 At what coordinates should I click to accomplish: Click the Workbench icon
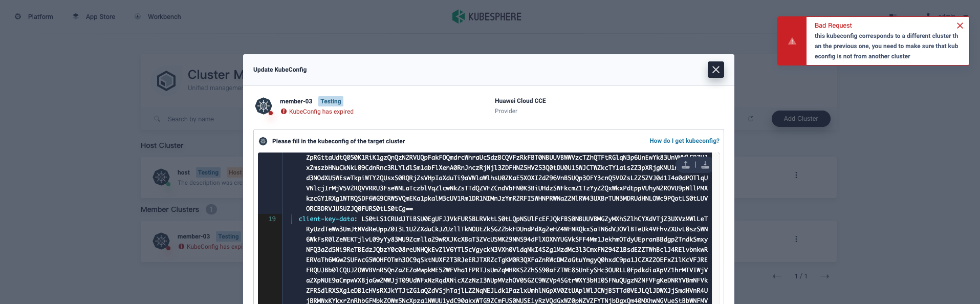(x=138, y=16)
